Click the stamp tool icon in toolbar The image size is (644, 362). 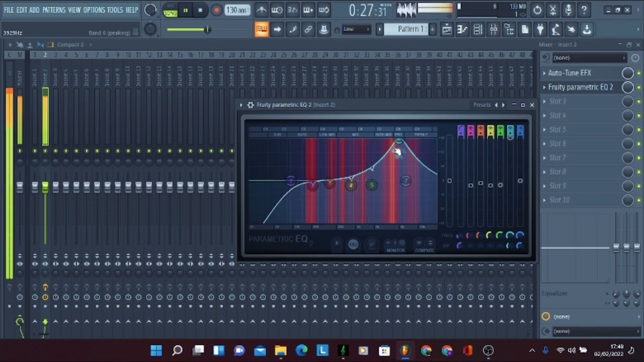coord(324,30)
